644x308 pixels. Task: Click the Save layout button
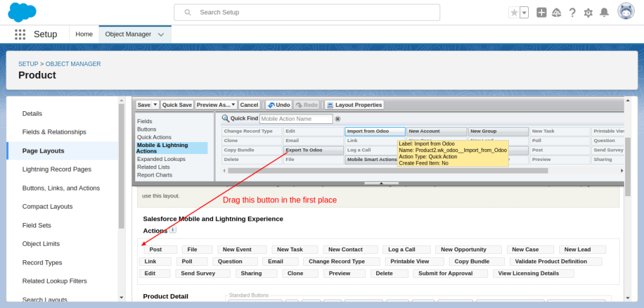point(144,105)
